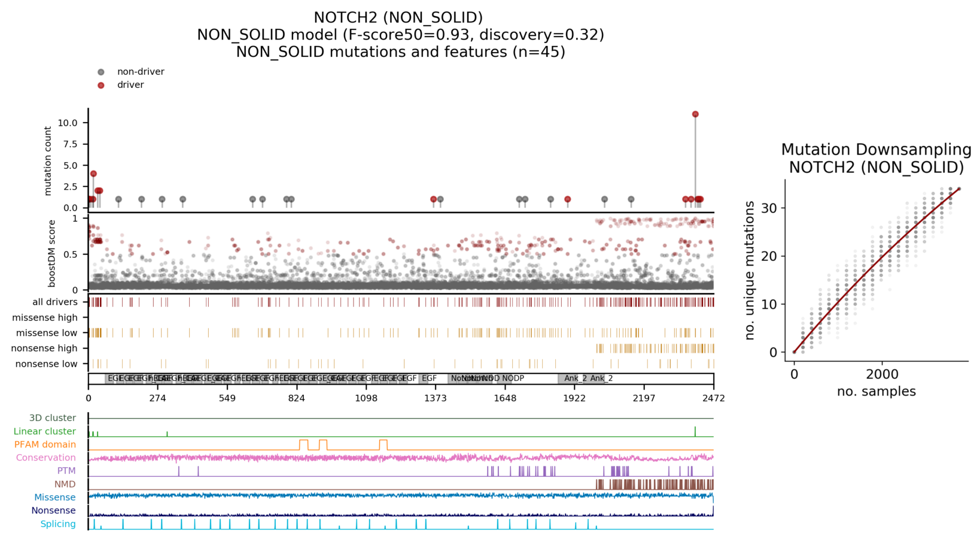The height and width of the screenshot is (542, 980).
Task: Select the 'non-driver' legend label
Action: (141, 72)
